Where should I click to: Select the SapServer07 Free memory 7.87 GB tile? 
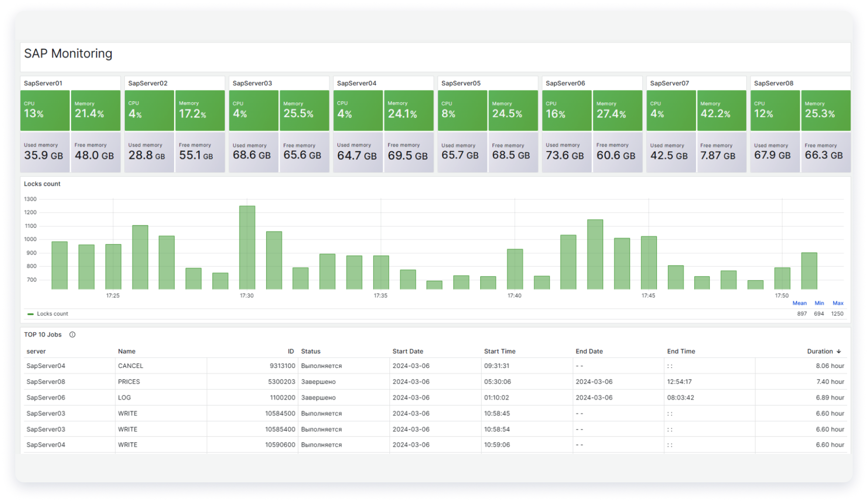722,152
